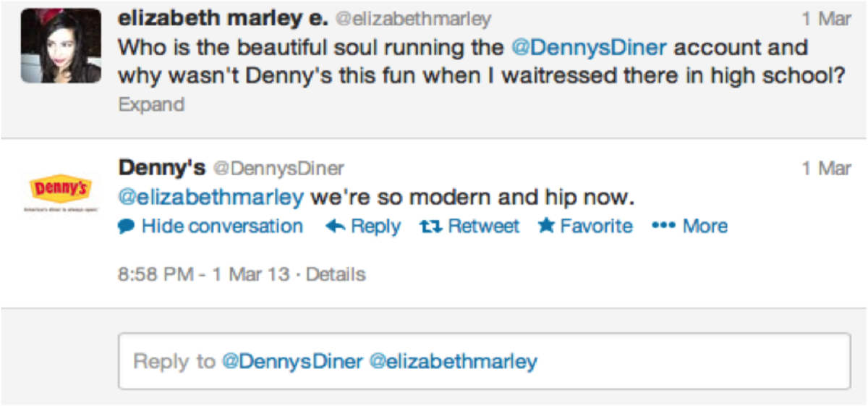Viewport: 868px width, 406px height.
Task: Favorite the Denny's tweet with the star
Action: [585, 227]
